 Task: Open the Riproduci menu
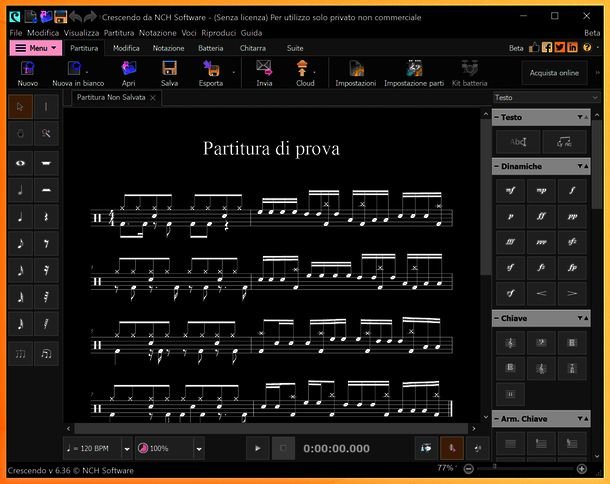218,33
